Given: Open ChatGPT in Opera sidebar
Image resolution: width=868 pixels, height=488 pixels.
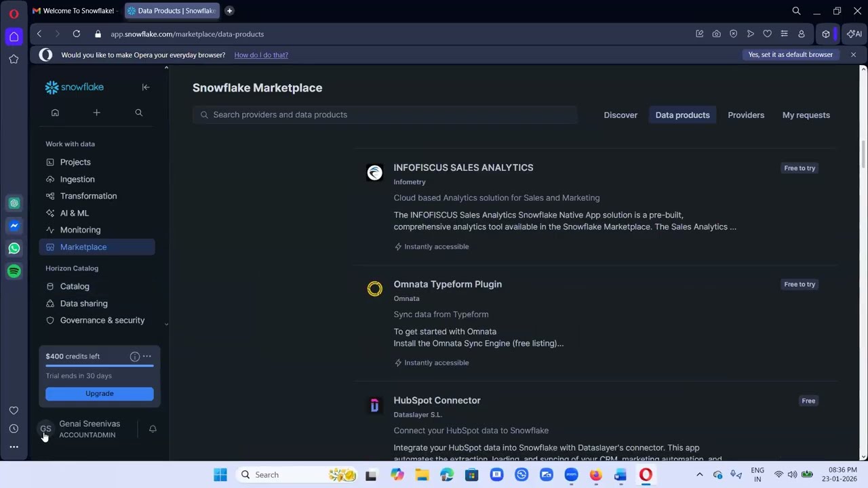Looking at the screenshot, I should (14, 203).
